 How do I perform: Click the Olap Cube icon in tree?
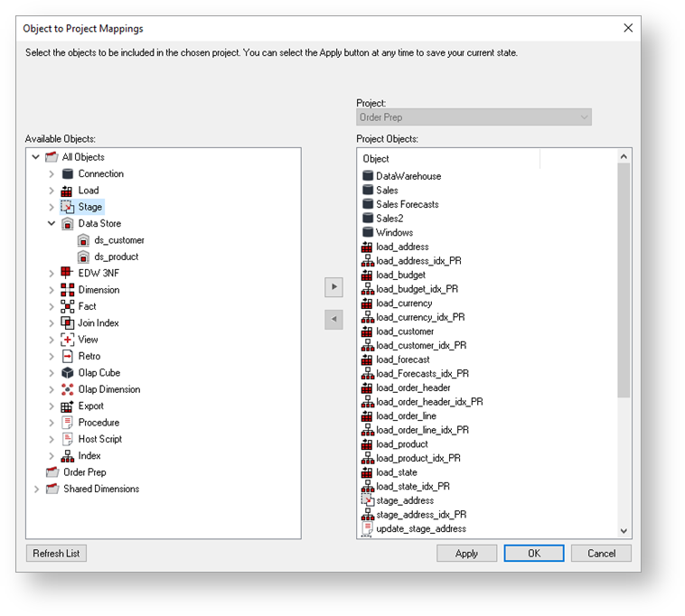(x=68, y=373)
